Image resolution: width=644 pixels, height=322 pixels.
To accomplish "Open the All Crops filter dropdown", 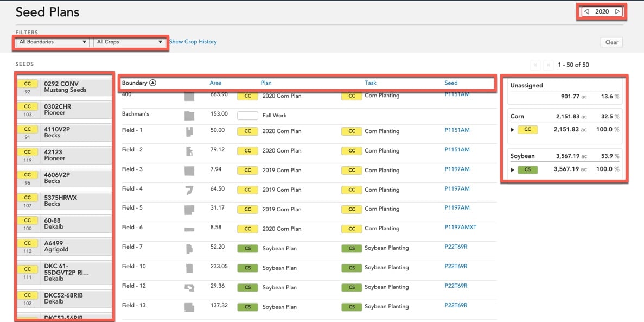I will [130, 42].
